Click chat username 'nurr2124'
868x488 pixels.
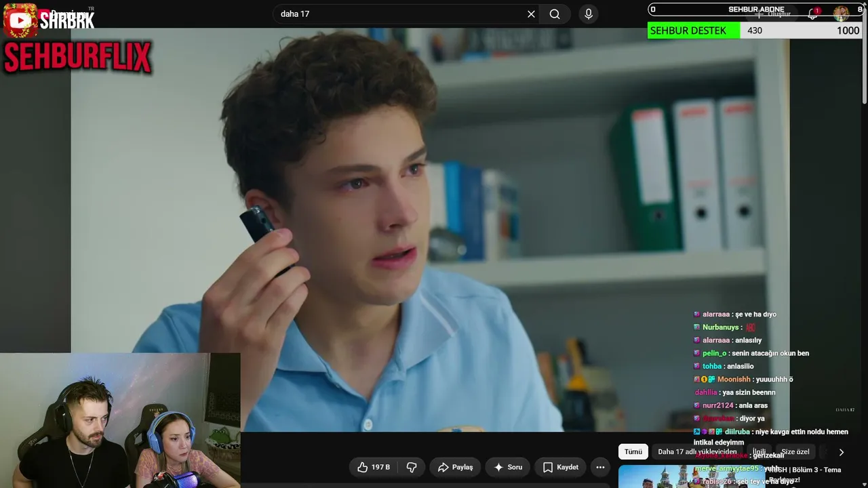[717, 406]
